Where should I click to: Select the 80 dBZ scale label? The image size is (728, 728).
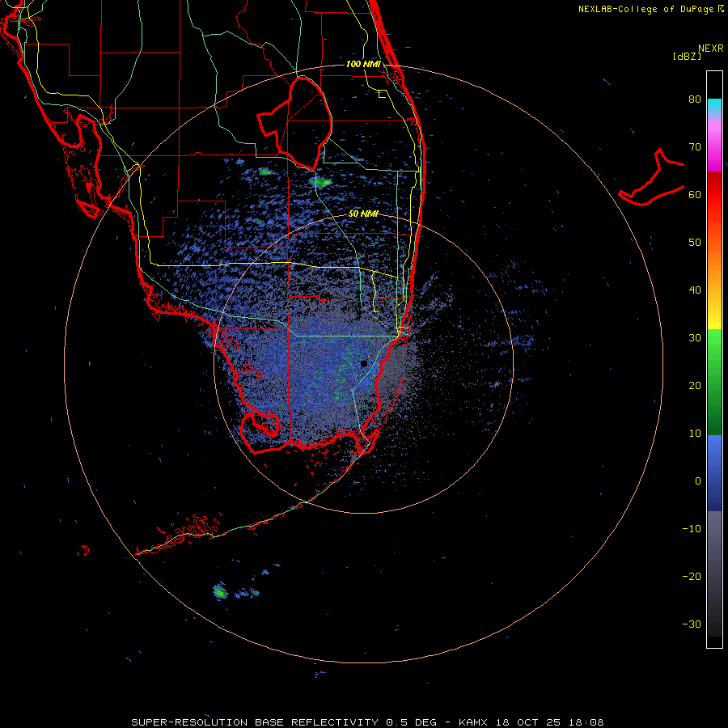coord(695,99)
